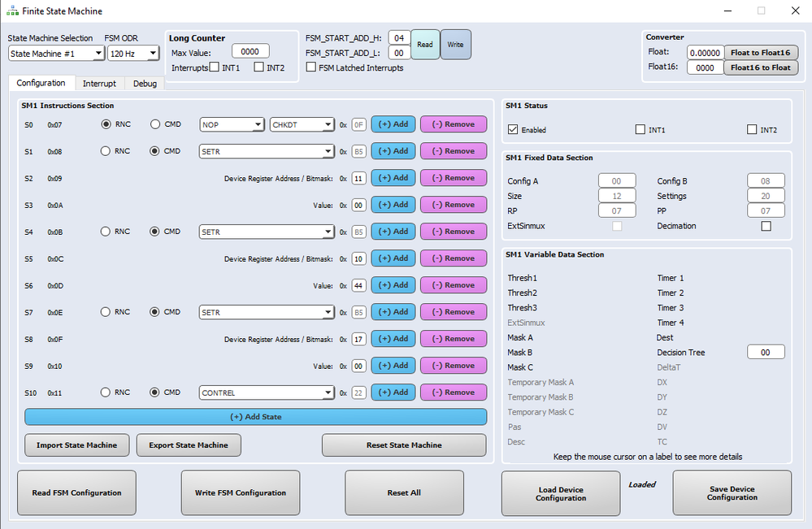Click (-) Remove on state S10 row

(453, 392)
